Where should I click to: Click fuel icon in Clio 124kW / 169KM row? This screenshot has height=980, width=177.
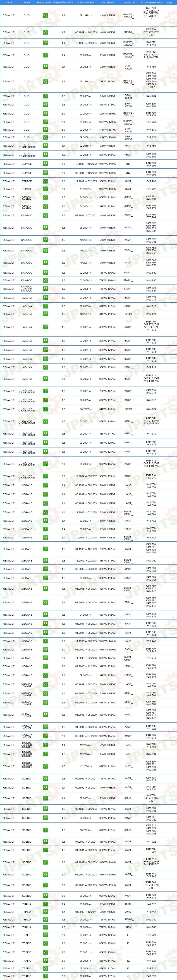tap(45, 113)
